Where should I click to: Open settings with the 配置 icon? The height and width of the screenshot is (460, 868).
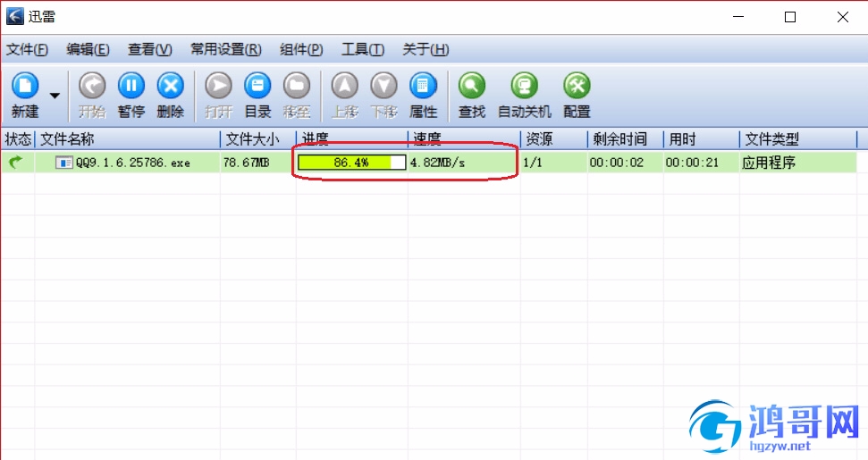[577, 87]
